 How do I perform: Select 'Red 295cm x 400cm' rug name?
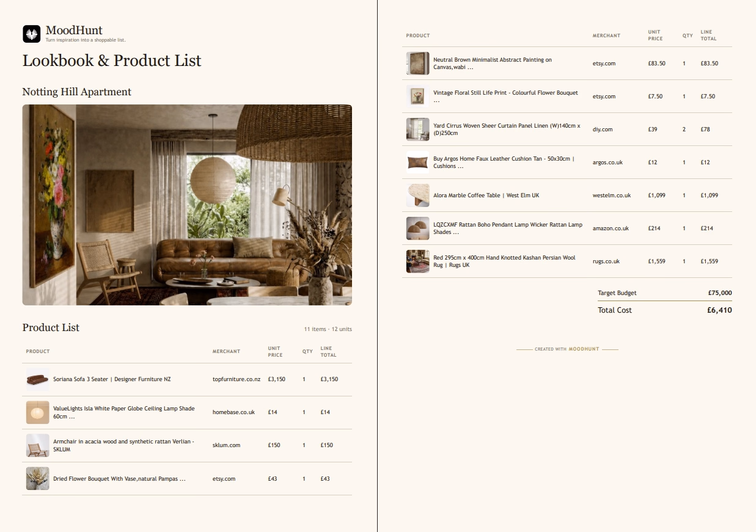tap(504, 261)
